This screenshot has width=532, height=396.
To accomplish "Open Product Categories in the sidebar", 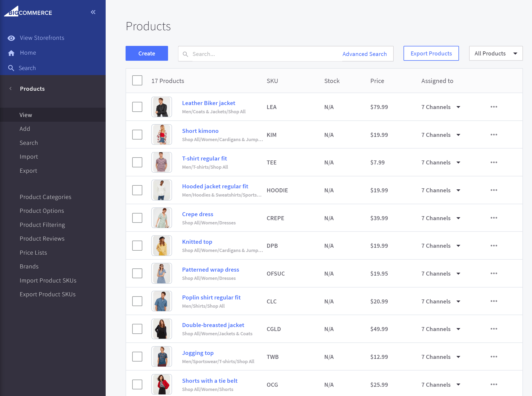I will pos(45,197).
